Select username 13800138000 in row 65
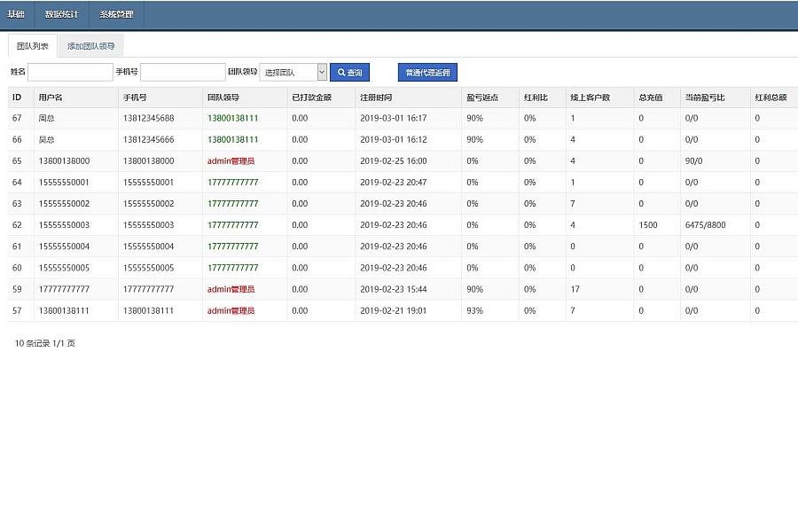The width and height of the screenshot is (798, 532). click(64, 160)
